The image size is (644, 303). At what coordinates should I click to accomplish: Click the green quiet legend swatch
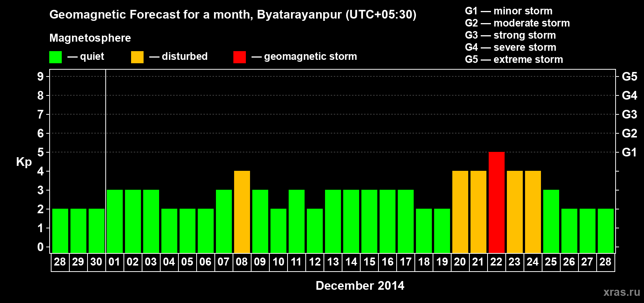pos(55,57)
